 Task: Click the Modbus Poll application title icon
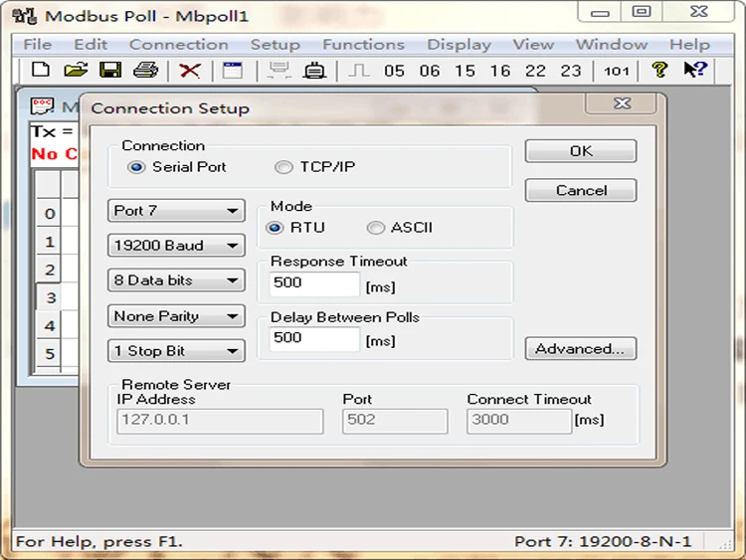[x=25, y=16]
